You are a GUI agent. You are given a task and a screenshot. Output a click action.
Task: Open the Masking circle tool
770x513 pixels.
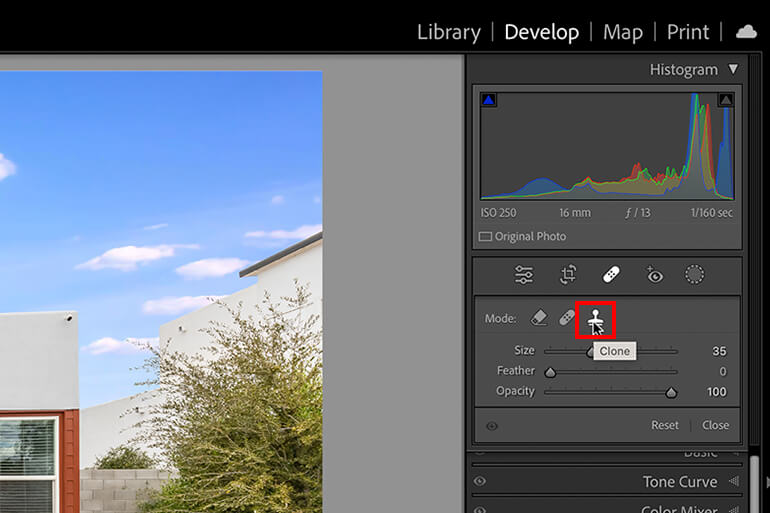click(x=694, y=274)
